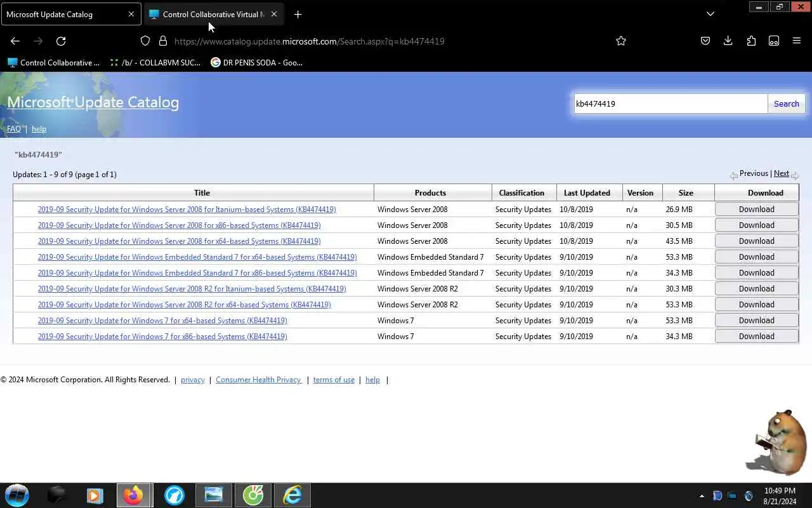The height and width of the screenshot is (508, 812).
Task: Launch Firefox from the taskbar
Action: point(134,495)
